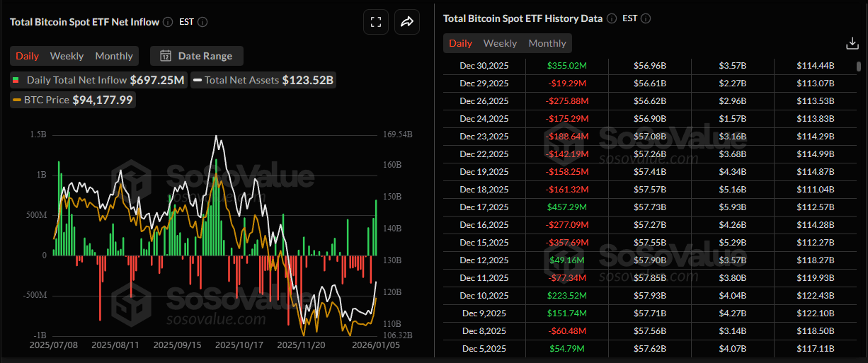Click the -$175.29M value
This screenshot has width=868, height=363.
(x=567, y=119)
